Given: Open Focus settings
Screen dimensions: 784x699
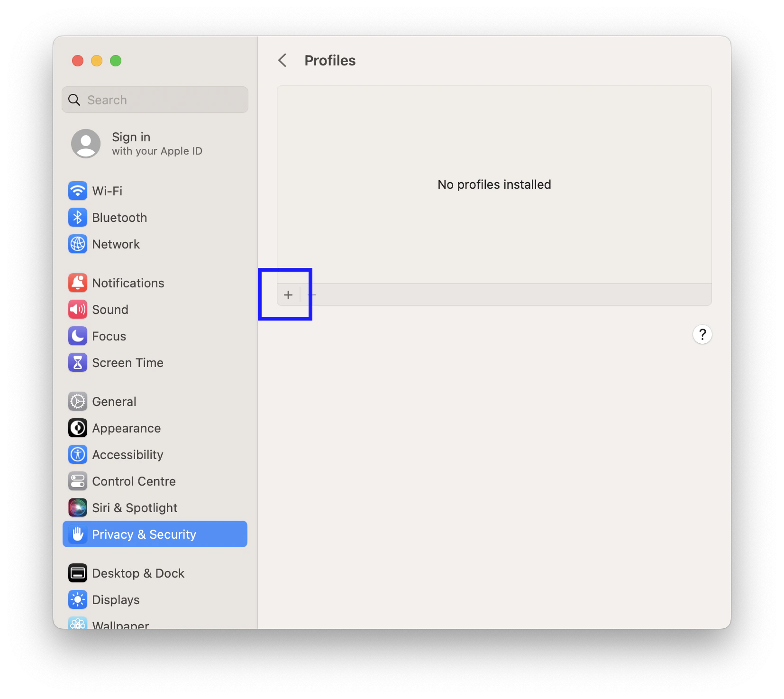Looking at the screenshot, I should coord(109,336).
